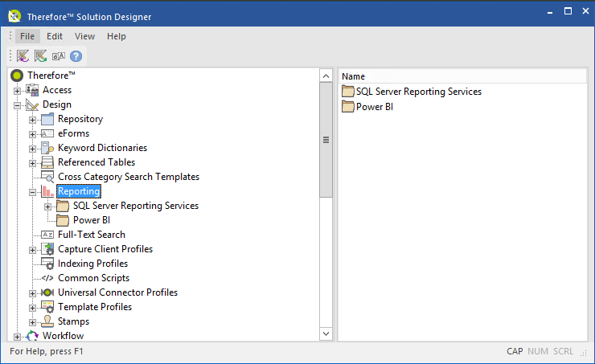Viewport: 595px width, 364px height.
Task: Click the Power BI folder icon in tree
Action: click(63, 220)
